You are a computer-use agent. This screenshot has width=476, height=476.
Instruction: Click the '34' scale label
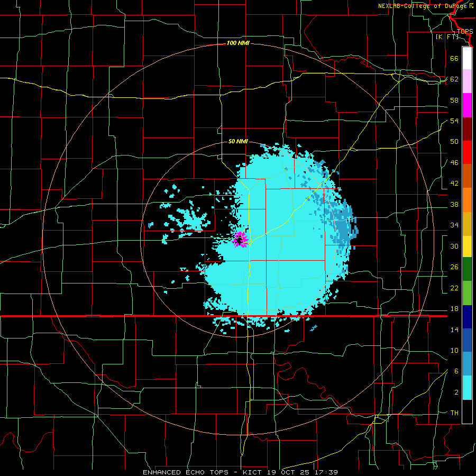pos(454,225)
